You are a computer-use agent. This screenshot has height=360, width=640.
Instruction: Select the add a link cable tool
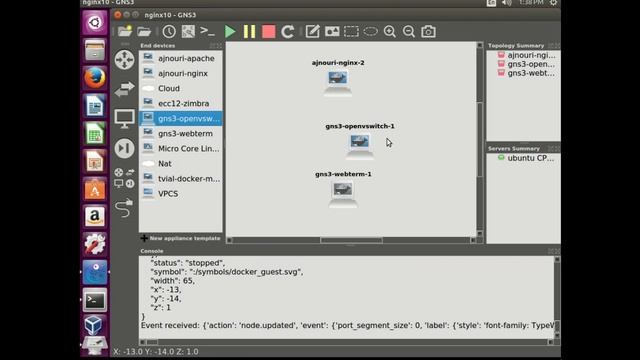(x=124, y=207)
